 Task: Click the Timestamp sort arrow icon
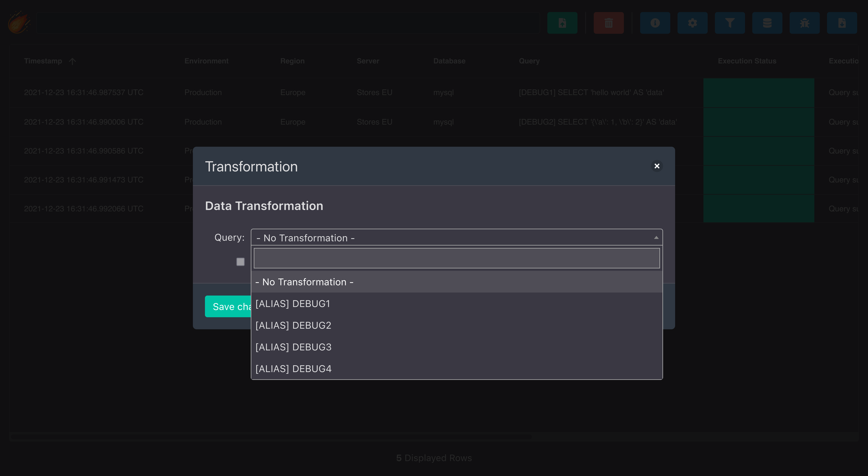(x=72, y=61)
